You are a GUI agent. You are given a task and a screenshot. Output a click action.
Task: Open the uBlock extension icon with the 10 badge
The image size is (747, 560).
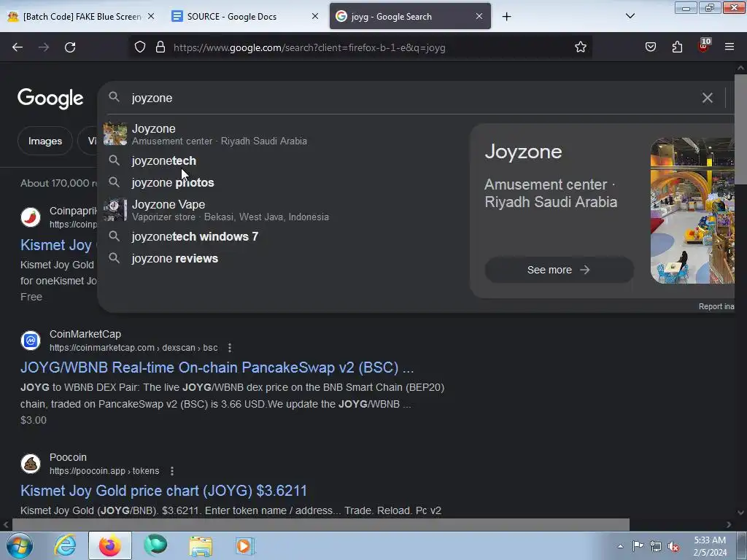[x=704, y=46]
